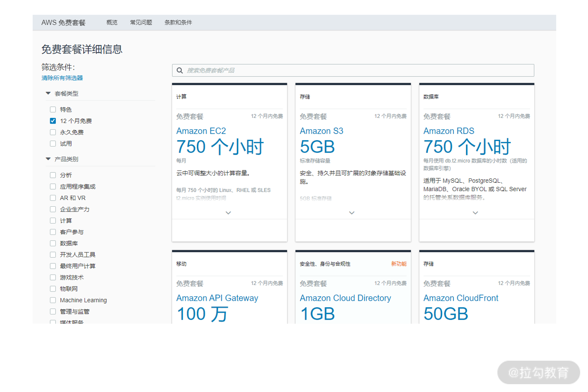The image size is (588, 392).
Task: Uncheck the 12 个月免费 filter
Action: point(53,121)
